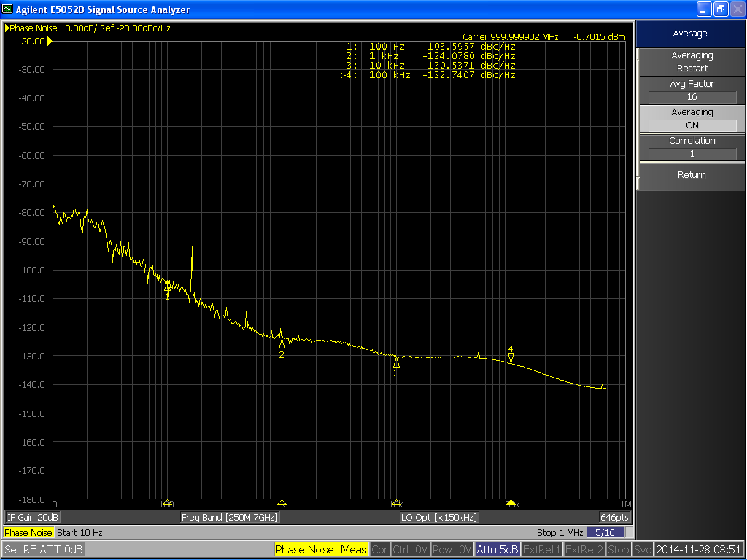Click marker 1 triangle on the trace
Viewport: 747px width, 560px height.
pos(168,286)
